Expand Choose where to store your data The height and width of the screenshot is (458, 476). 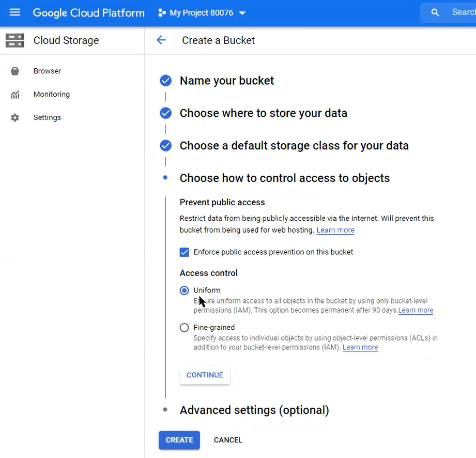pos(263,113)
